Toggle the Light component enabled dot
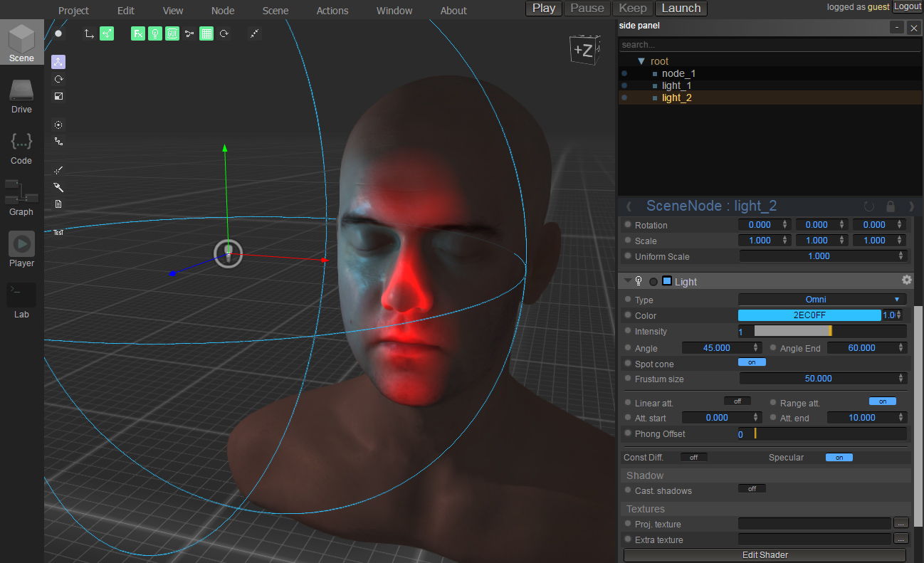The width and height of the screenshot is (924, 563). 653,282
